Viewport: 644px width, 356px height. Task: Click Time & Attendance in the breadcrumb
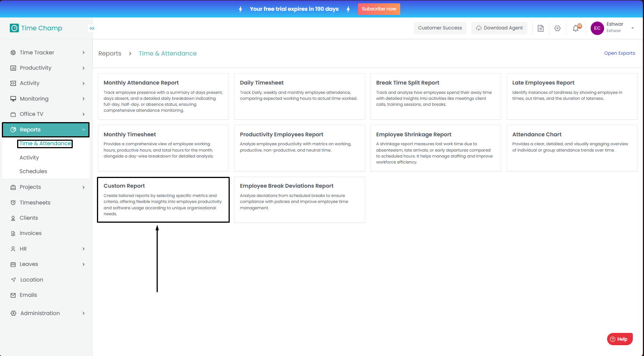tap(167, 54)
